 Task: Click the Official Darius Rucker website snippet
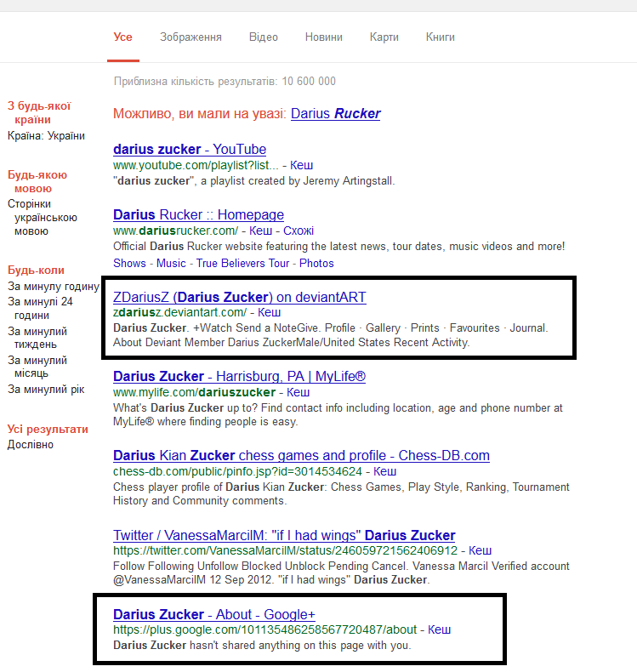tap(338, 247)
